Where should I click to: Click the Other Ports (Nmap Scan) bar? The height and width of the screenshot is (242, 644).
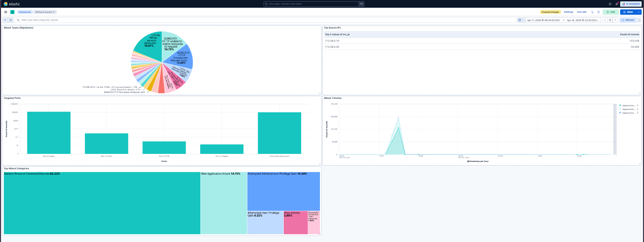point(279,133)
